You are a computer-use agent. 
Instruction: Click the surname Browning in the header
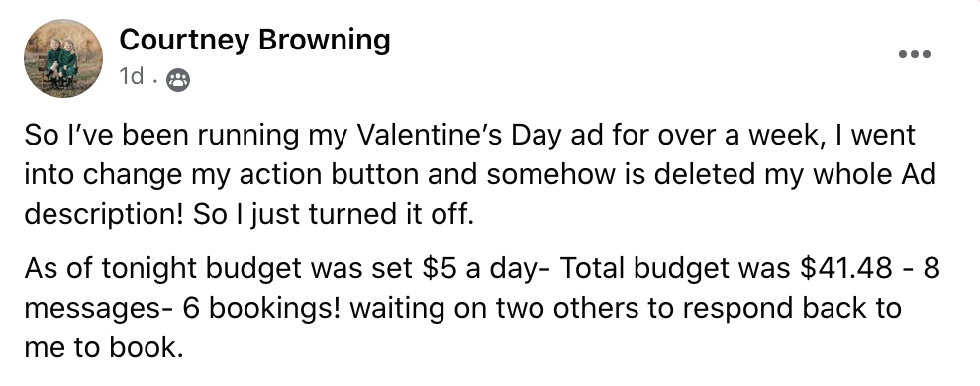(325, 40)
